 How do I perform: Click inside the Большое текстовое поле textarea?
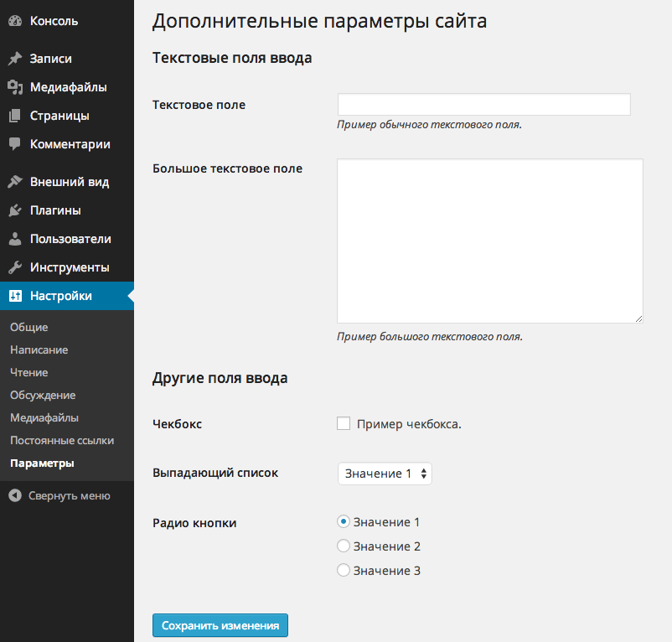pyautogui.click(x=490, y=241)
